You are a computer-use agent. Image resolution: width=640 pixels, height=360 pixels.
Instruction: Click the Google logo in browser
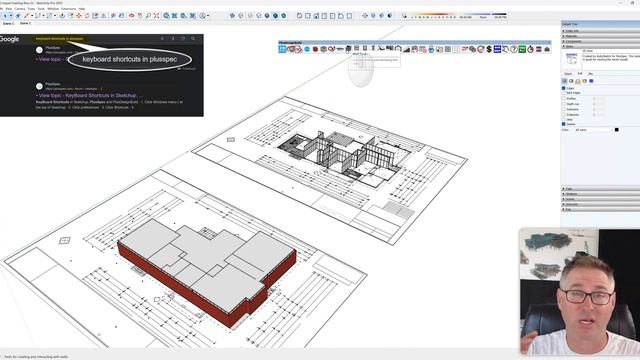[x=9, y=39]
